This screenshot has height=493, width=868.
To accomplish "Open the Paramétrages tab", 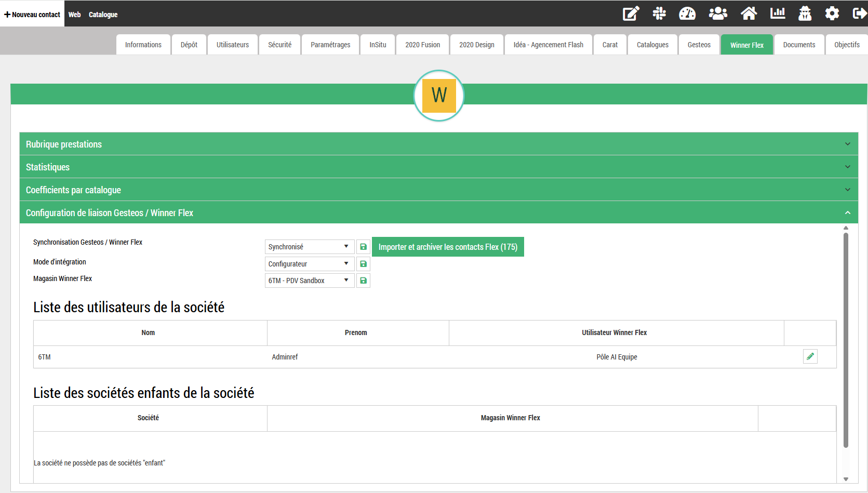I will point(330,45).
